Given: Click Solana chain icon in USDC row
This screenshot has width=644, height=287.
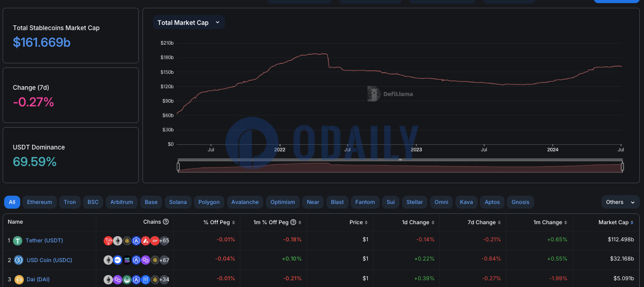Looking at the screenshot, I should [x=127, y=260].
